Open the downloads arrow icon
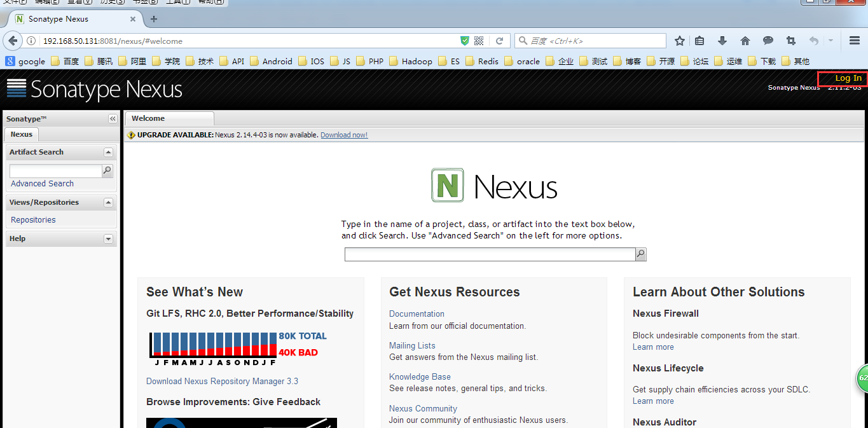The width and height of the screenshot is (868, 428). click(722, 41)
